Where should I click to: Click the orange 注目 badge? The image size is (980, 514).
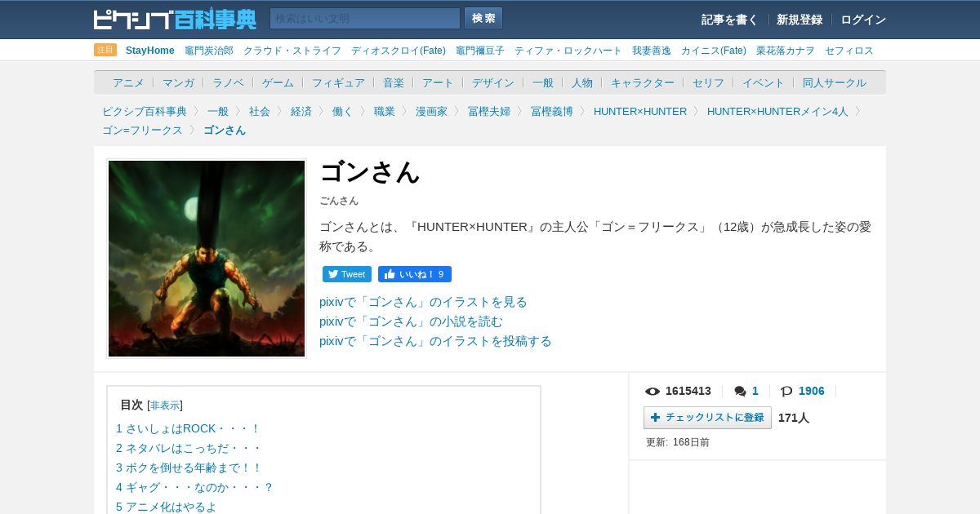(105, 50)
